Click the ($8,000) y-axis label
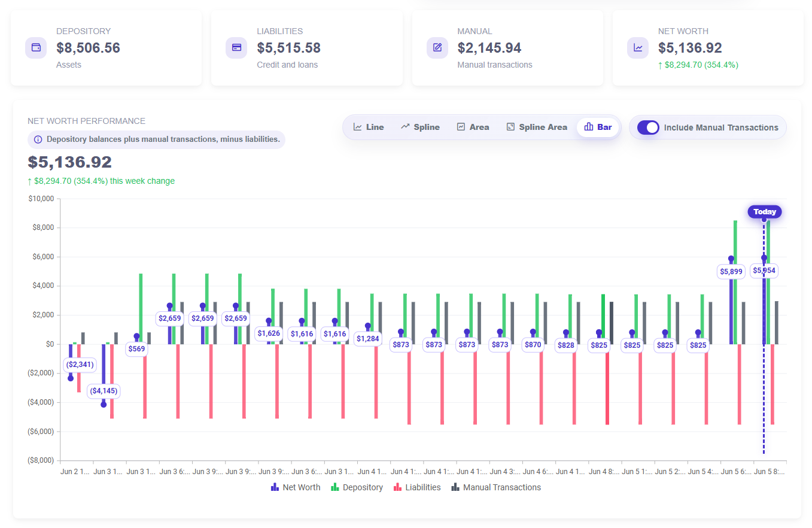Viewport: 812px width, 528px height. (x=41, y=460)
